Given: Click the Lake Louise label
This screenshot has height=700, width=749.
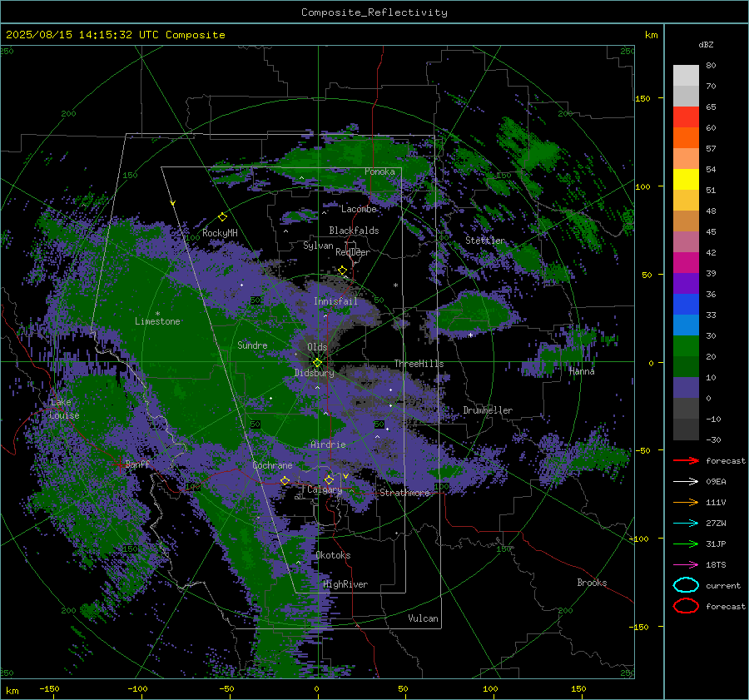Looking at the screenshot, I should (x=64, y=409).
